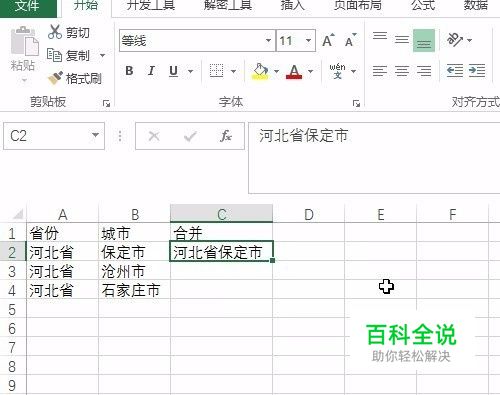Open the font size dropdown
The image size is (500, 395).
308,40
